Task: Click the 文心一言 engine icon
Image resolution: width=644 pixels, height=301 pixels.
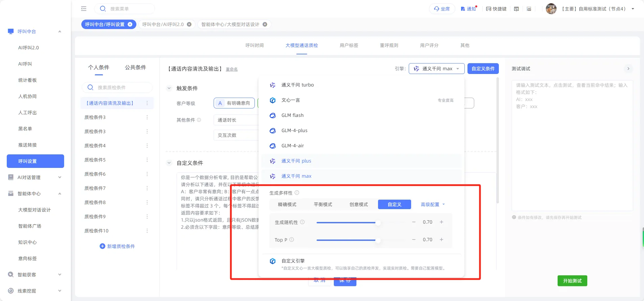Action: pyautogui.click(x=273, y=100)
